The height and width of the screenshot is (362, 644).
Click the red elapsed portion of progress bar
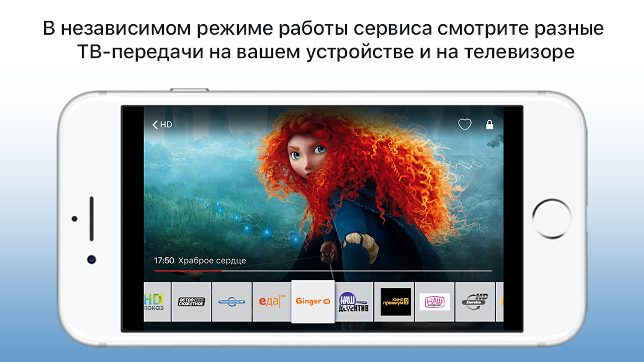point(188,271)
